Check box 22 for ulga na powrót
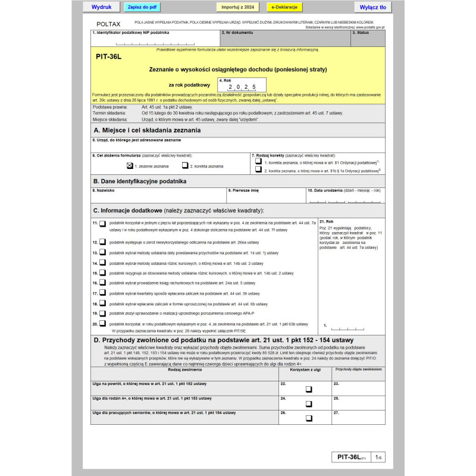 pos(309,390)
